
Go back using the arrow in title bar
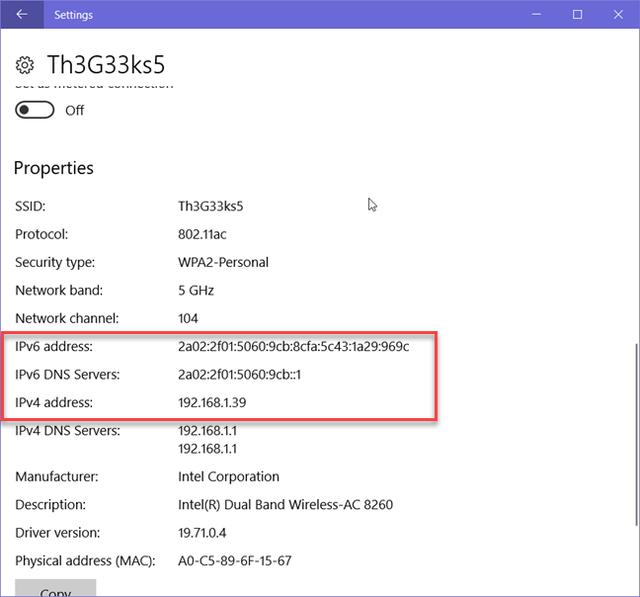click(x=22, y=14)
